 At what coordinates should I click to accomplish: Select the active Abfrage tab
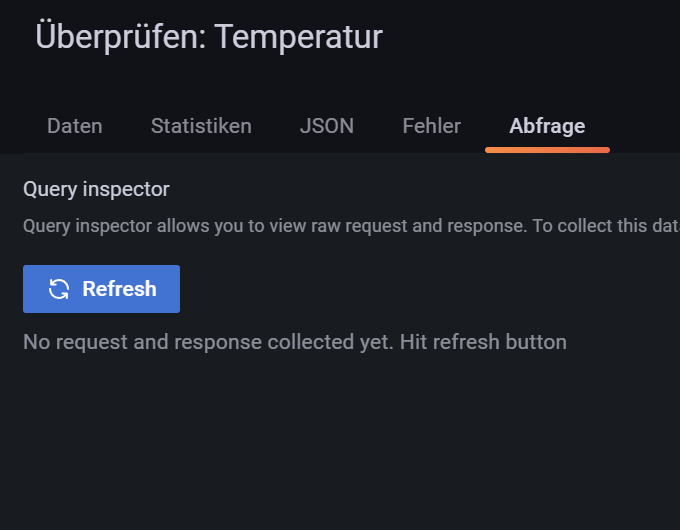[547, 126]
